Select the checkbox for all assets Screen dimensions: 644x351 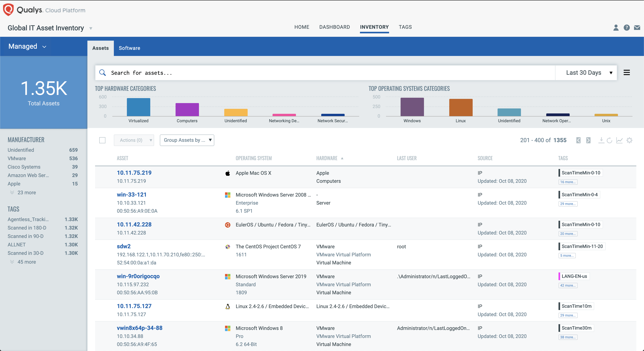point(102,140)
